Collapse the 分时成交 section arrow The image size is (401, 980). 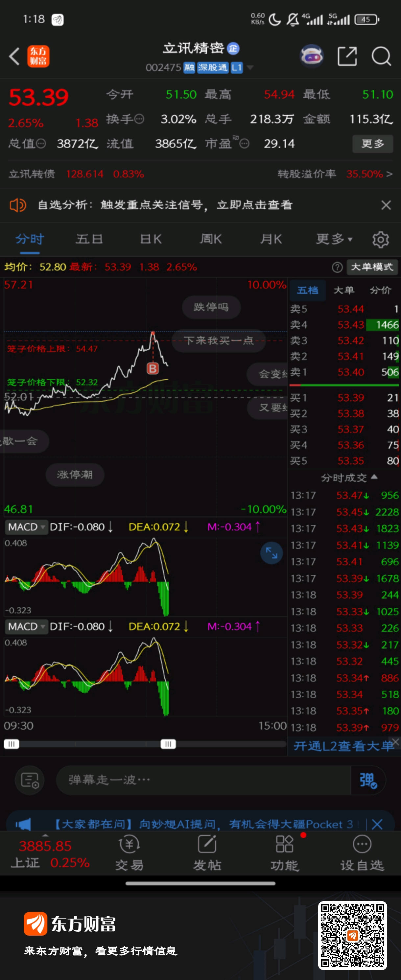(374, 477)
